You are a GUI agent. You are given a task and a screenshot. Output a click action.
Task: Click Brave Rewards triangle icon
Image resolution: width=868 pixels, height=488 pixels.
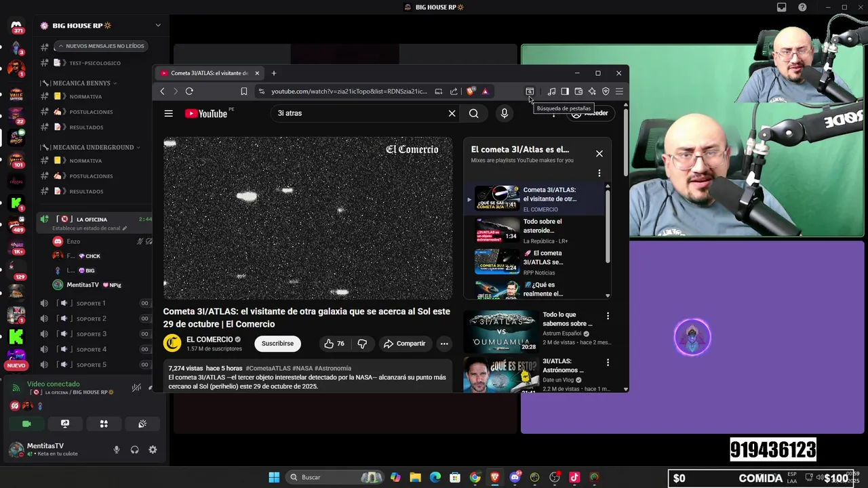tap(485, 91)
